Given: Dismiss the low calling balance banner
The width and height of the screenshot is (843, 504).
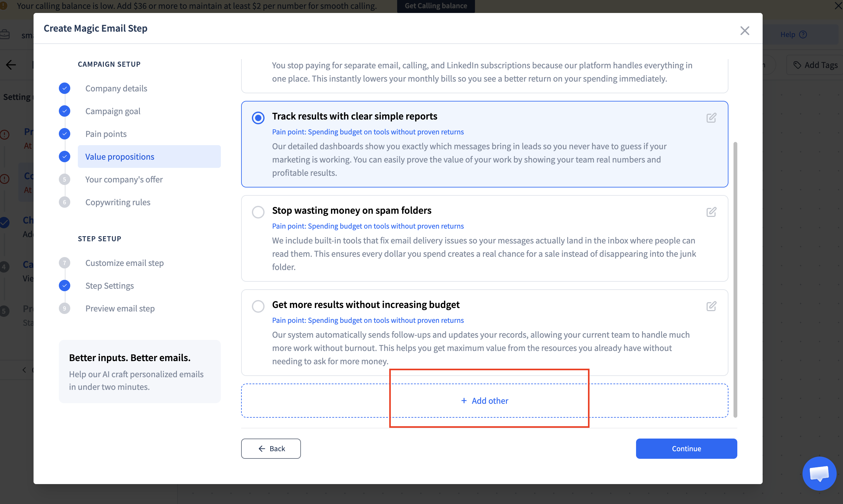Looking at the screenshot, I should tap(838, 6).
